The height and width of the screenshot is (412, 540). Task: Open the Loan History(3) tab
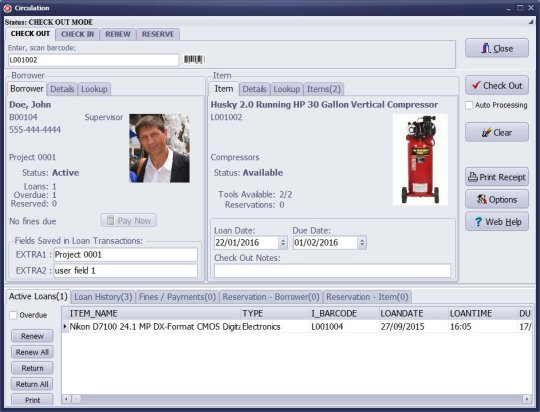click(x=103, y=297)
